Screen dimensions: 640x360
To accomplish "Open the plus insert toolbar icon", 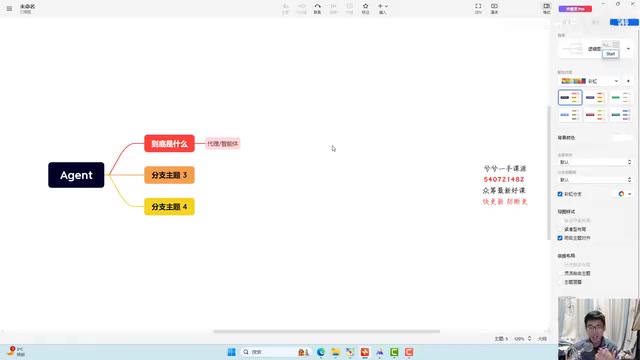I will point(382,8).
